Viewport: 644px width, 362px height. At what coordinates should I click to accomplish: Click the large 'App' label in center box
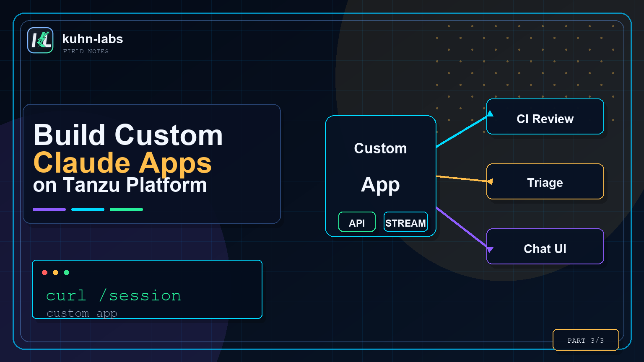click(x=380, y=185)
